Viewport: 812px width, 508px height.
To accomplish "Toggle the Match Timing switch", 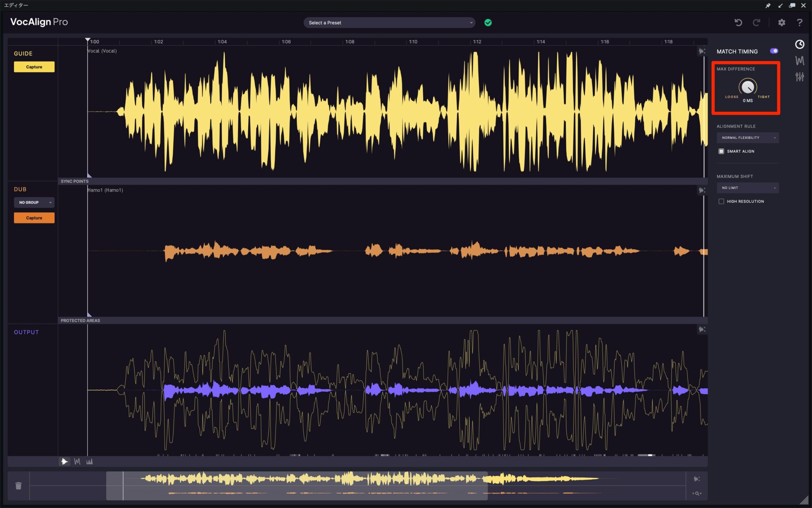I will (774, 51).
